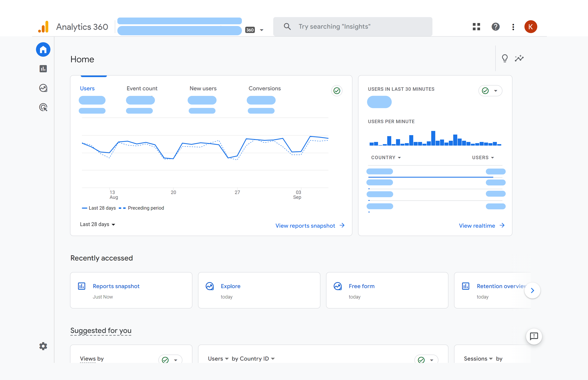Click the lightbulb recommendations icon
Screen dimensions: 588x380
[505, 58]
